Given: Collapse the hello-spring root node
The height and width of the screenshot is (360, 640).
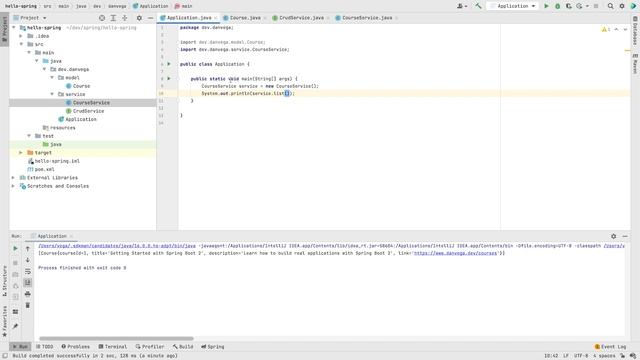Looking at the screenshot, I should pyautogui.click(x=14, y=28).
